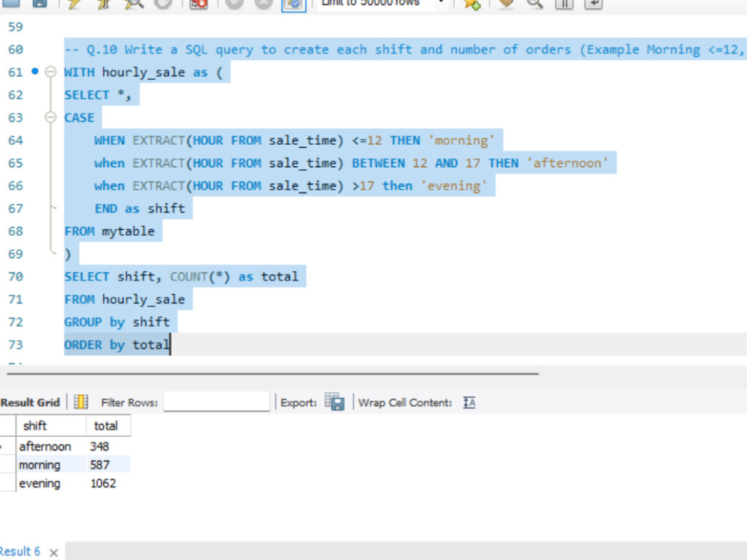Image resolution: width=747 pixels, height=560 pixels.
Task: Toggle the stop-on-error red icon
Action: [199, 3]
